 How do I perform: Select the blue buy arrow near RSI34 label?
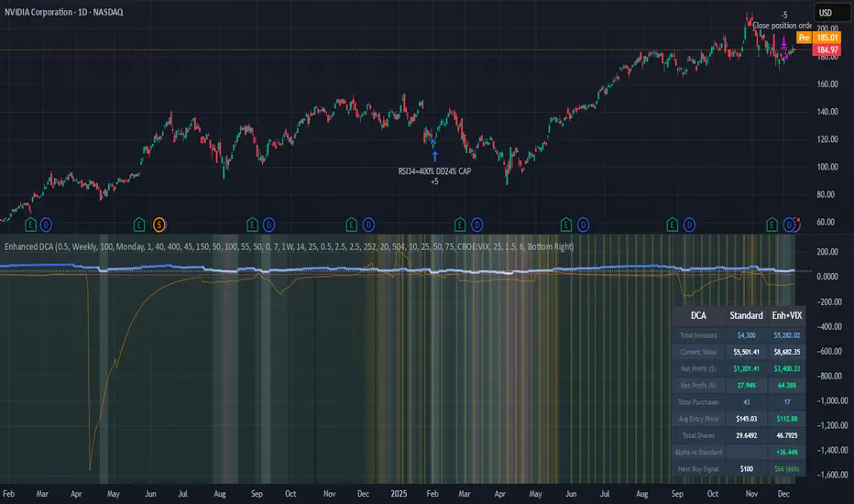click(434, 157)
